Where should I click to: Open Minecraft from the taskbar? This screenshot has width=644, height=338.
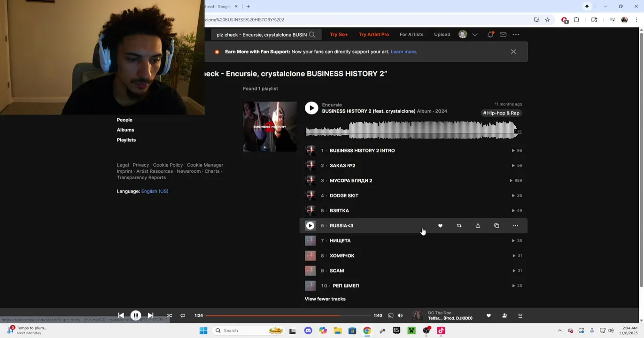411,330
